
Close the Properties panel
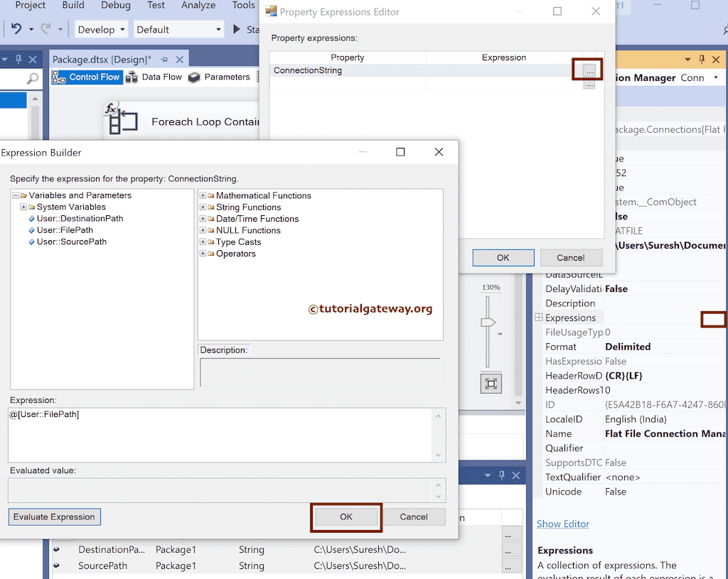(716, 60)
